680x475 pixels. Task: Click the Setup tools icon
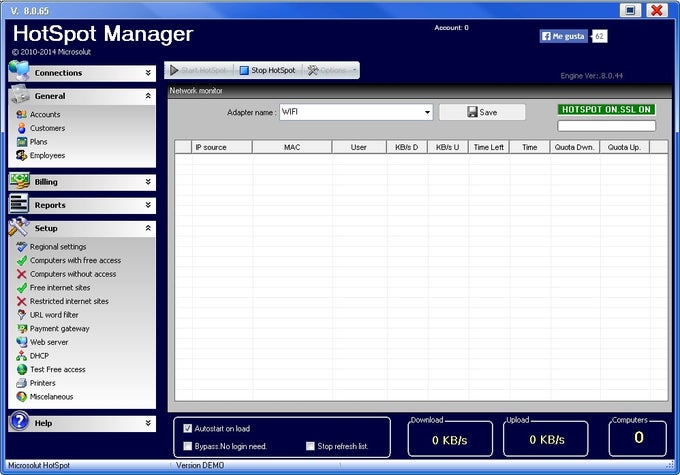(19, 227)
